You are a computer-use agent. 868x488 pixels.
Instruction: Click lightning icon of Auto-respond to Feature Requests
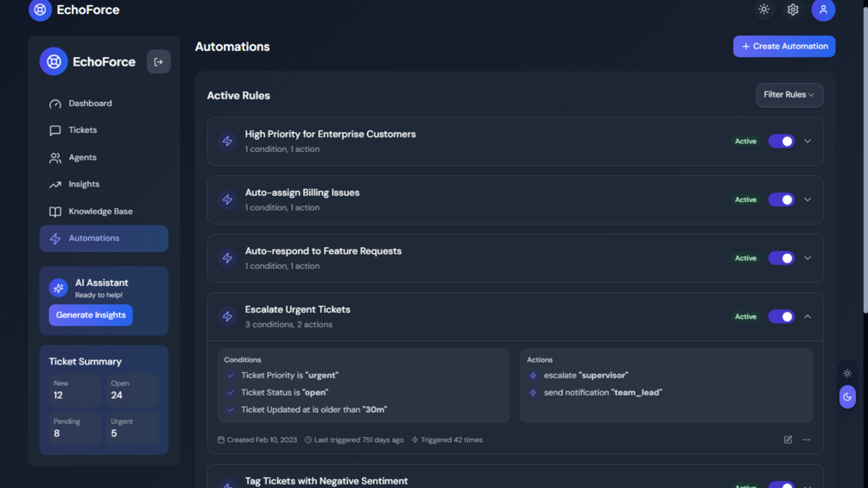point(227,258)
